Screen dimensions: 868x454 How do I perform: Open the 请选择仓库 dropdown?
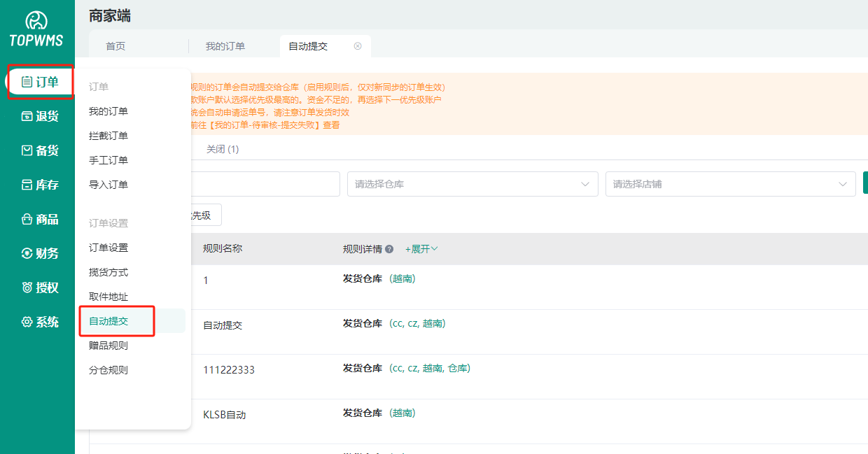pyautogui.click(x=472, y=184)
